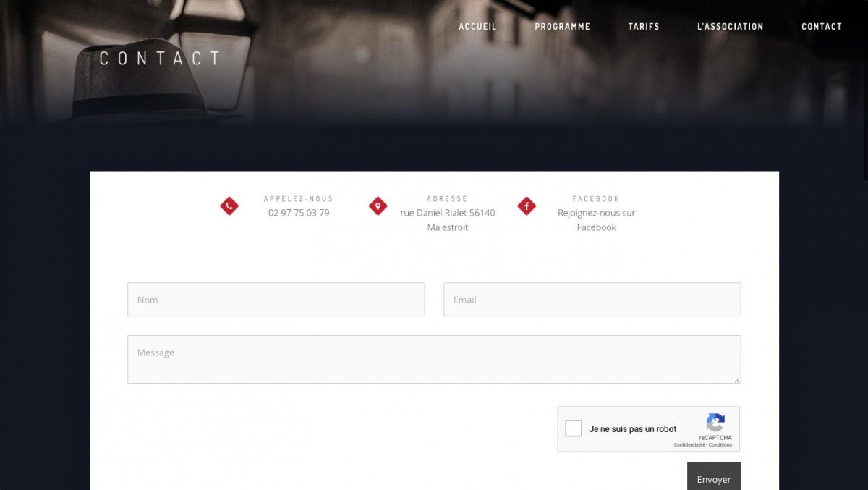The height and width of the screenshot is (490, 868).
Task: Navigate to L'Association page
Action: coord(730,26)
